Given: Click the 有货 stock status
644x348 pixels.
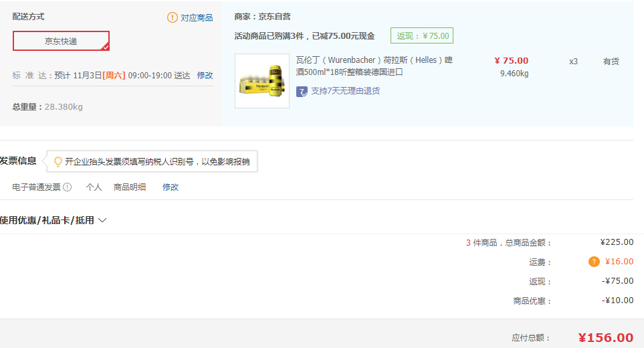Looking at the screenshot, I should [611, 61].
